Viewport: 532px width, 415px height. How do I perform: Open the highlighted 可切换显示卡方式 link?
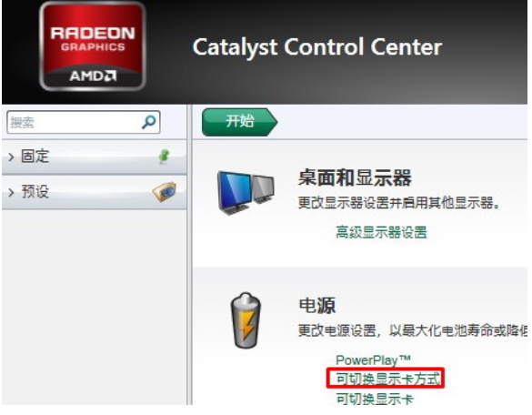coord(388,379)
